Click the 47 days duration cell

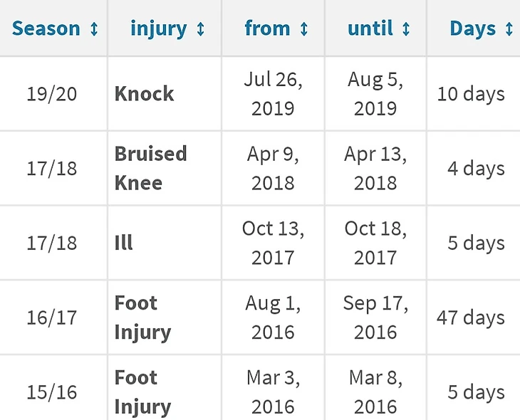tap(470, 317)
